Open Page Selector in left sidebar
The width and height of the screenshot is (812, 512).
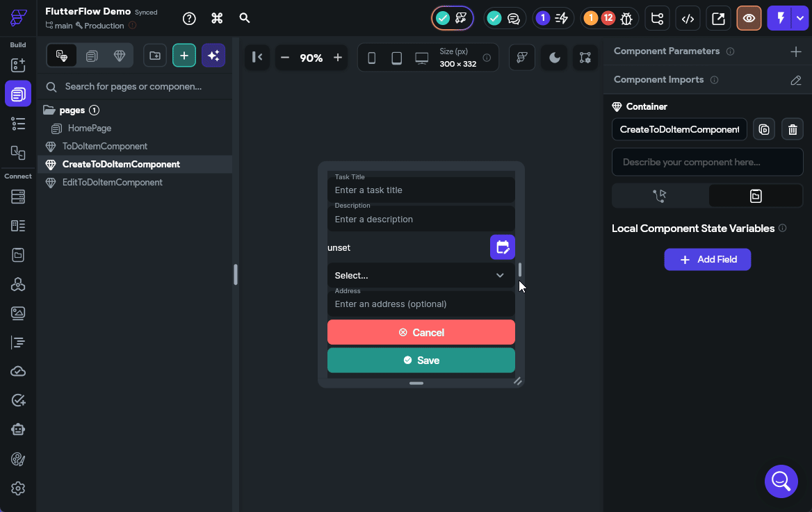coord(18,94)
